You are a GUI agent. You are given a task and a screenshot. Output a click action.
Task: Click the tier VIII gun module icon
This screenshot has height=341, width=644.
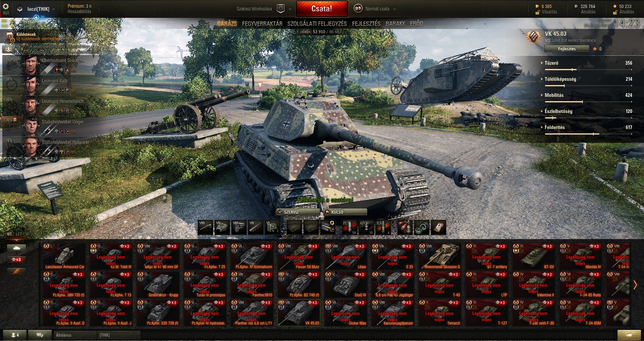[206, 227]
